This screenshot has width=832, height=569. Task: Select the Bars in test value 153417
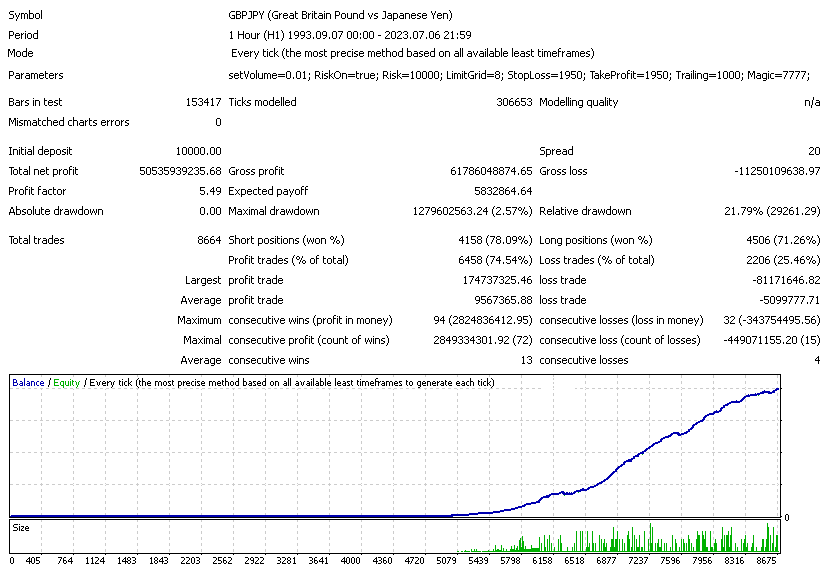tap(203, 102)
